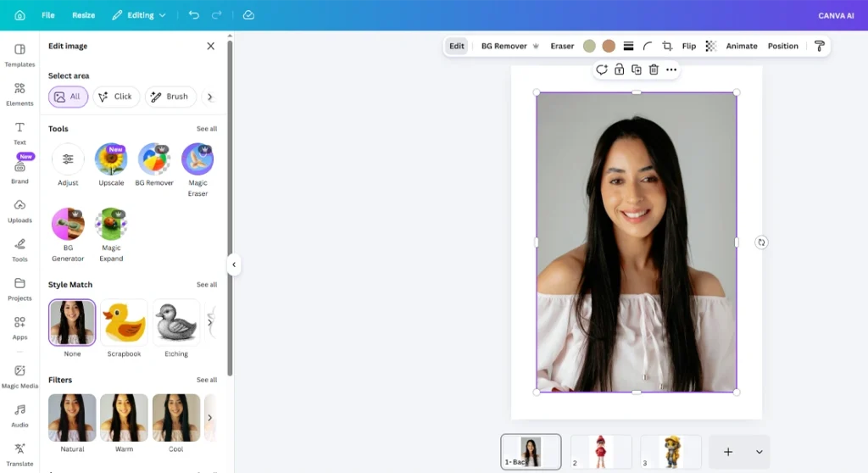Image resolution: width=868 pixels, height=473 pixels.
Task: Close the Edit image panel
Action: 211,46
